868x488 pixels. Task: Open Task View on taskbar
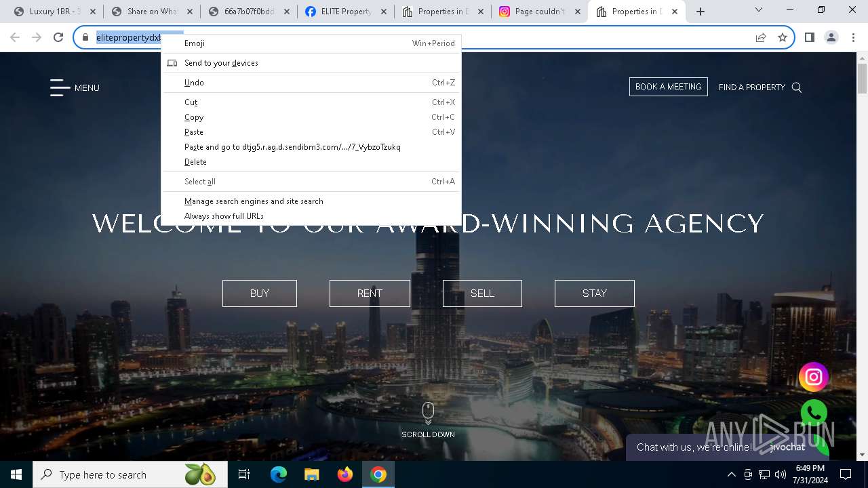coord(244,474)
